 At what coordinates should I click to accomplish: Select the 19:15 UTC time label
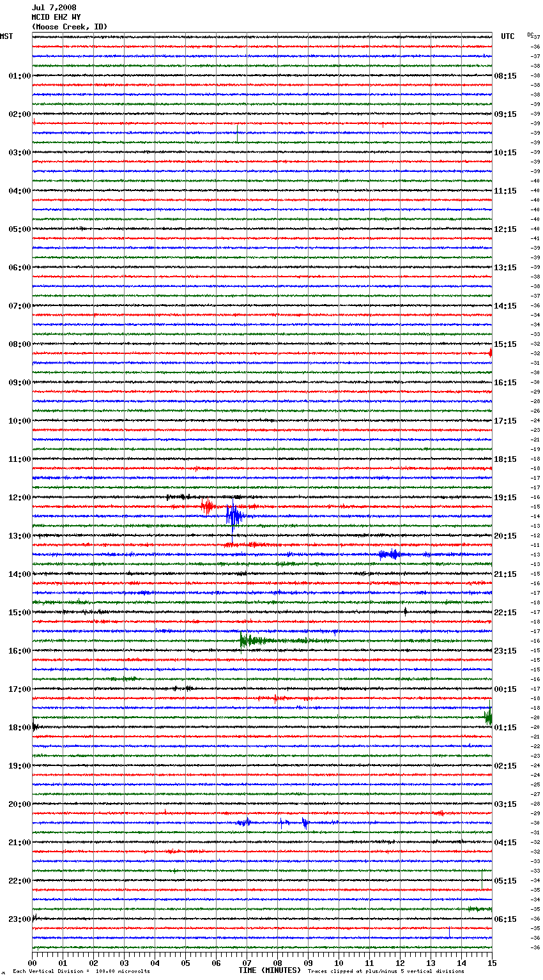point(505,498)
